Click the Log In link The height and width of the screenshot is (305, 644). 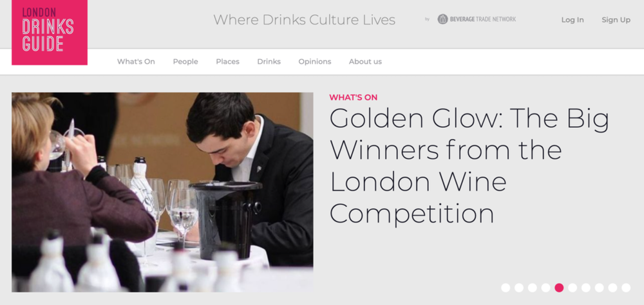pos(573,20)
